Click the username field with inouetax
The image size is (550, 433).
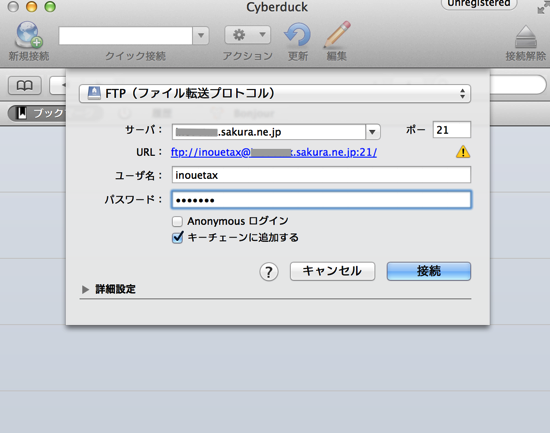[321, 175]
